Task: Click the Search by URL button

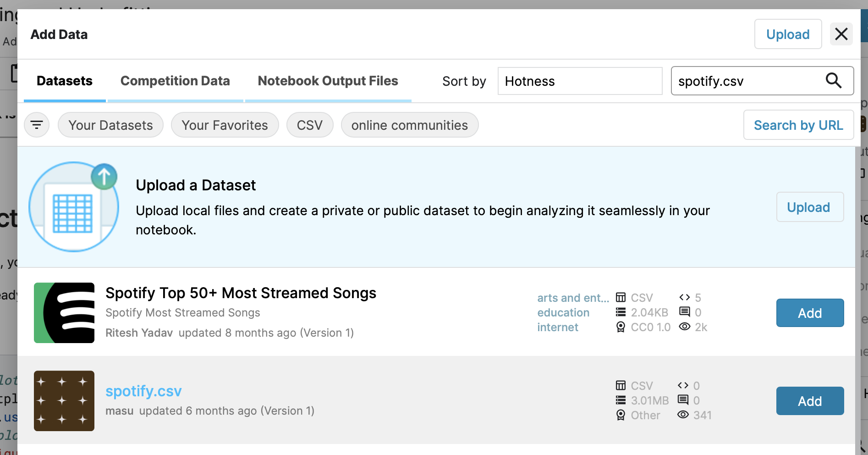Action: coord(798,125)
